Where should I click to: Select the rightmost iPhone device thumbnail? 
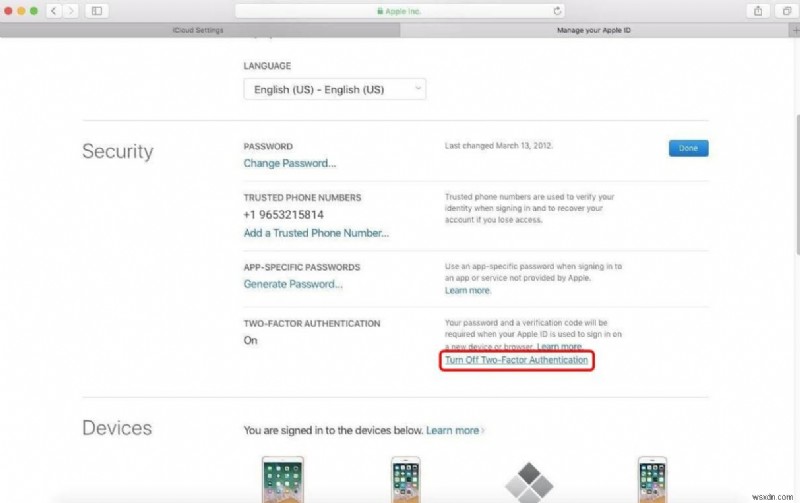click(653, 480)
